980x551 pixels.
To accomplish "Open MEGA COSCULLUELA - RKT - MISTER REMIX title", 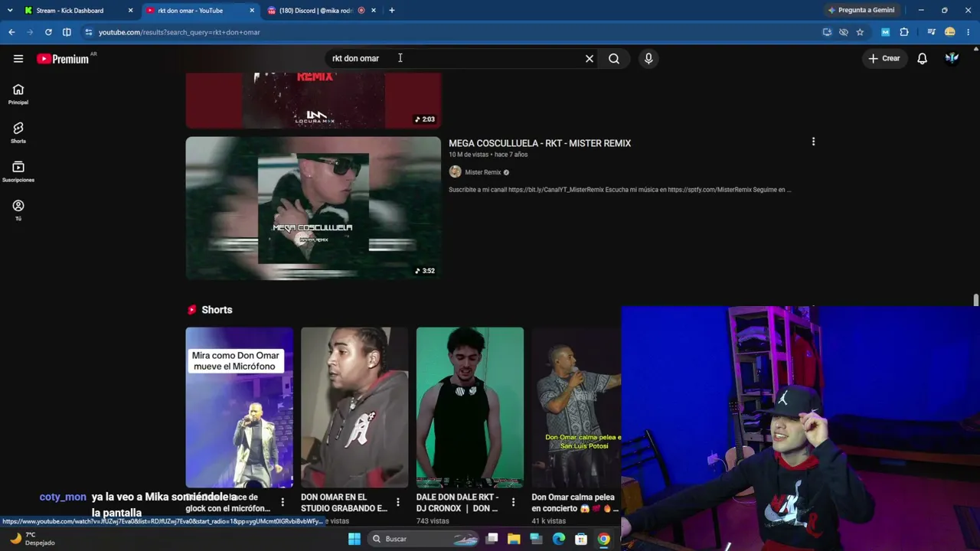I will [x=540, y=143].
